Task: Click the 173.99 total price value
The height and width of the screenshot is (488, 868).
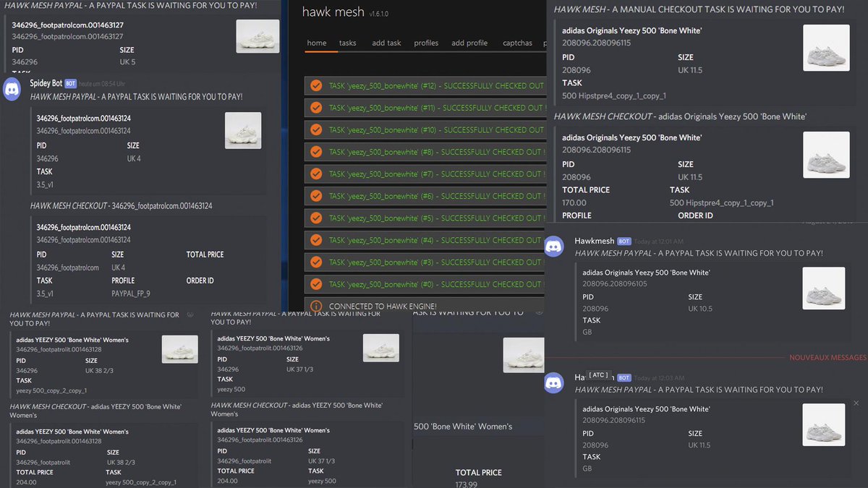Action: click(x=466, y=484)
